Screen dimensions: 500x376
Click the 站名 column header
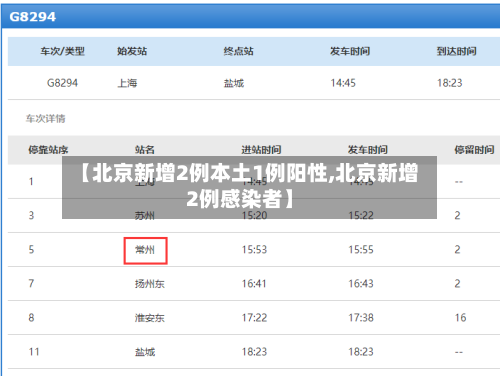pyautogui.click(x=145, y=150)
